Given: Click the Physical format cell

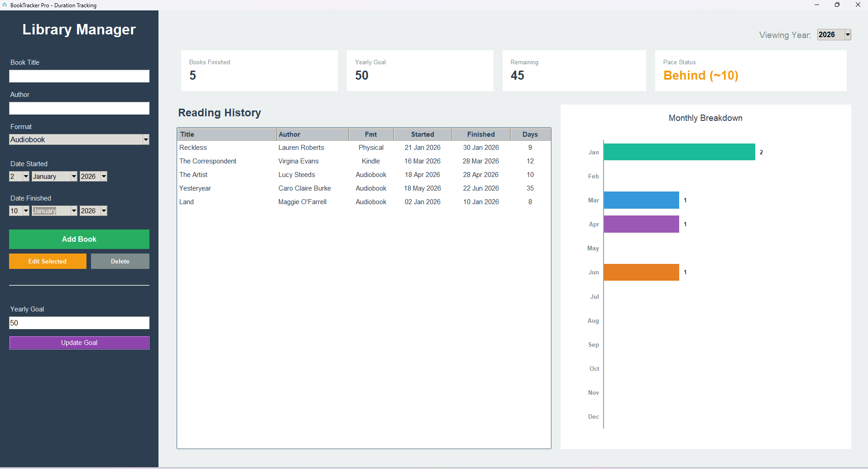Looking at the screenshot, I should (x=371, y=148).
